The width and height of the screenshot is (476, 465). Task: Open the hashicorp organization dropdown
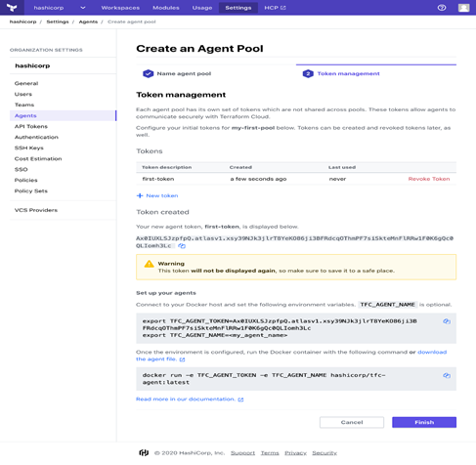click(60, 8)
